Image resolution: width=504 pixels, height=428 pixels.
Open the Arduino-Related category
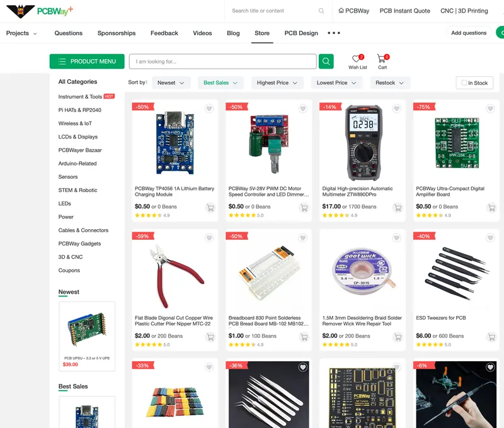tap(77, 164)
